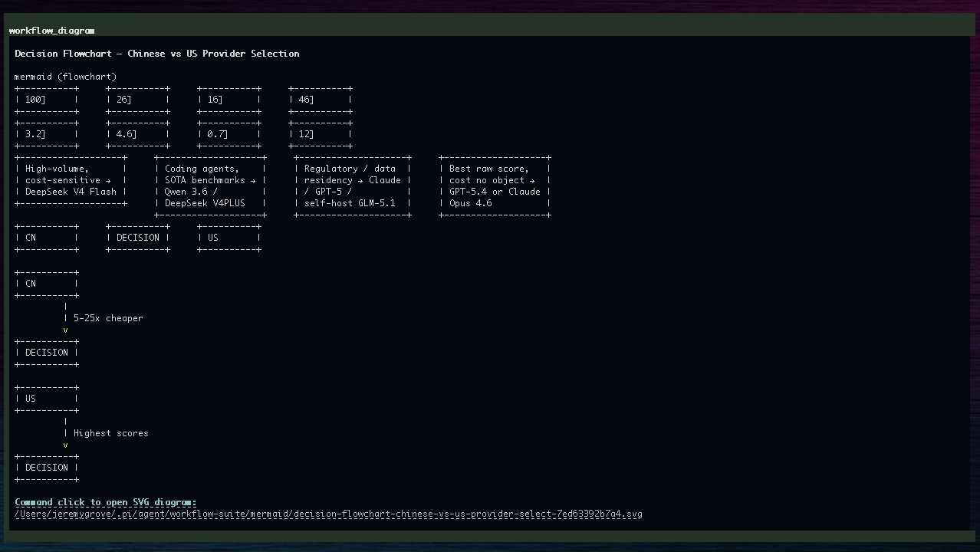The width and height of the screenshot is (980, 552).
Task: Select the 'cost no object →' line
Action: point(492,180)
